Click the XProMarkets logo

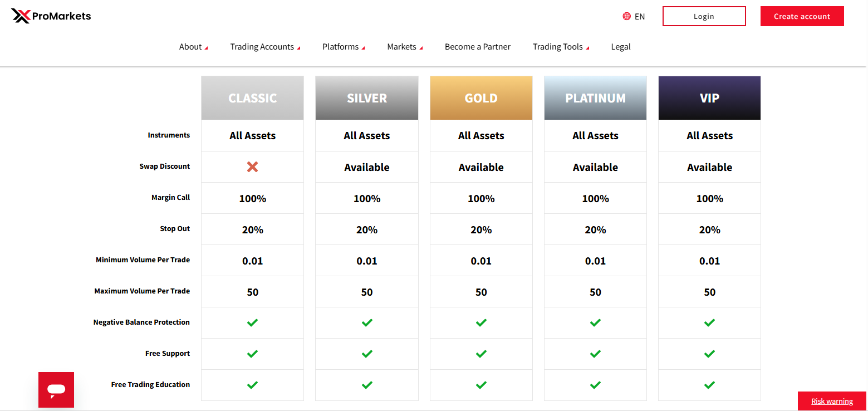51,16
